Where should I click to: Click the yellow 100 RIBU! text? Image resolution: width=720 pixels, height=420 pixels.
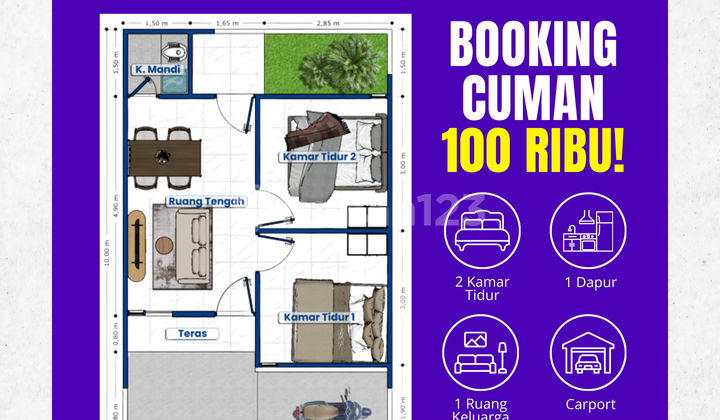click(x=533, y=151)
